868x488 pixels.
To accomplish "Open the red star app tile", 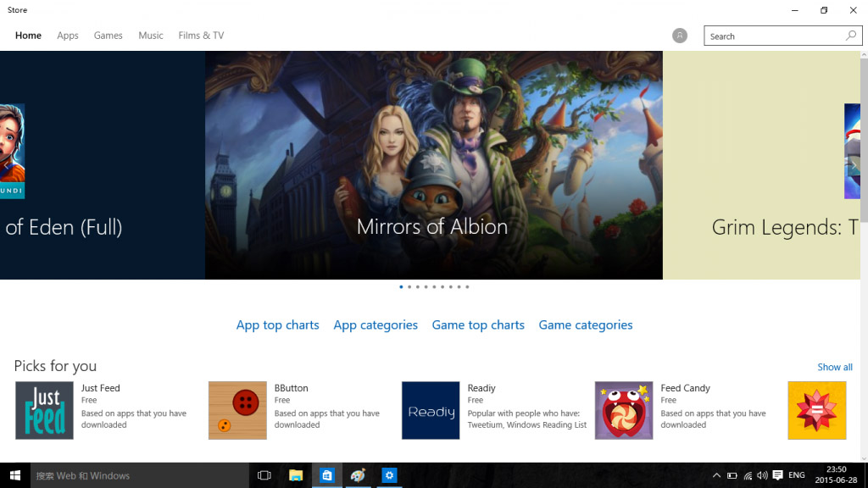I will 817,411.
